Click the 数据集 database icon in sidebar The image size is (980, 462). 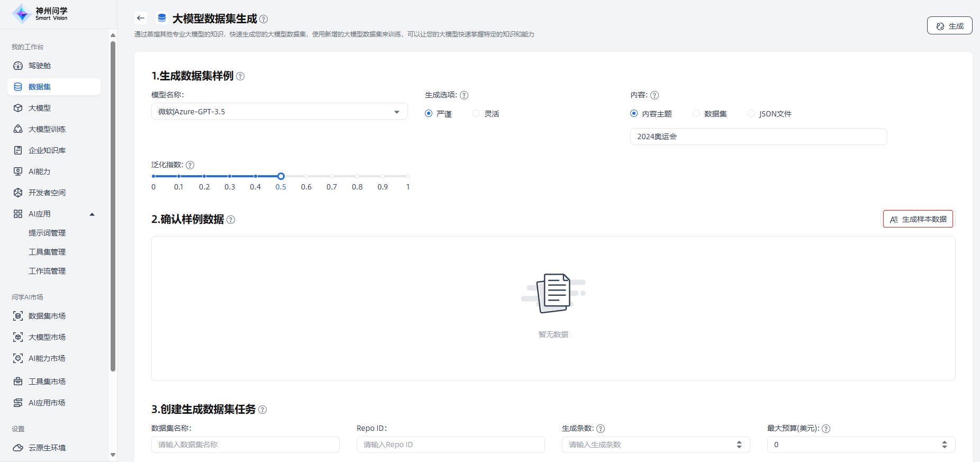(18, 87)
